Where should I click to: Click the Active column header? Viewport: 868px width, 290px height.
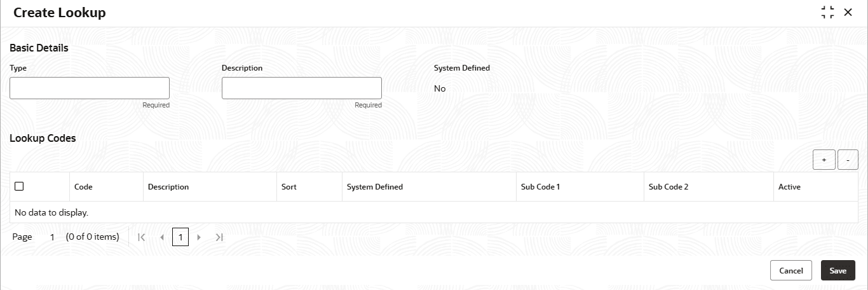(789, 187)
